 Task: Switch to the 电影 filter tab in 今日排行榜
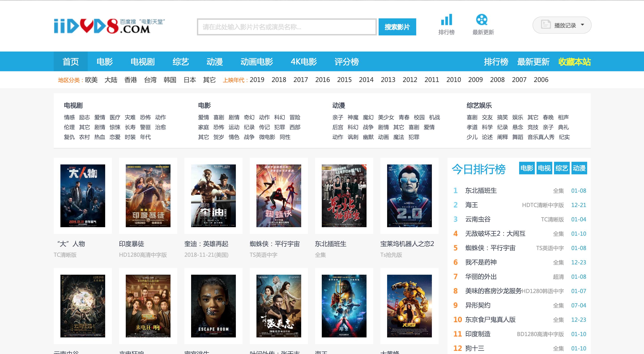click(527, 168)
